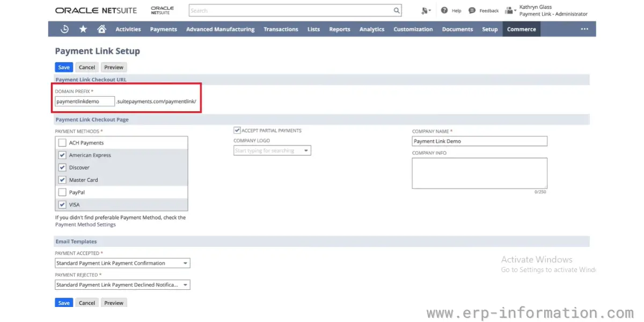The width and height of the screenshot is (644, 322).
Task: Uncheck the VISA payment method
Action: (x=62, y=204)
